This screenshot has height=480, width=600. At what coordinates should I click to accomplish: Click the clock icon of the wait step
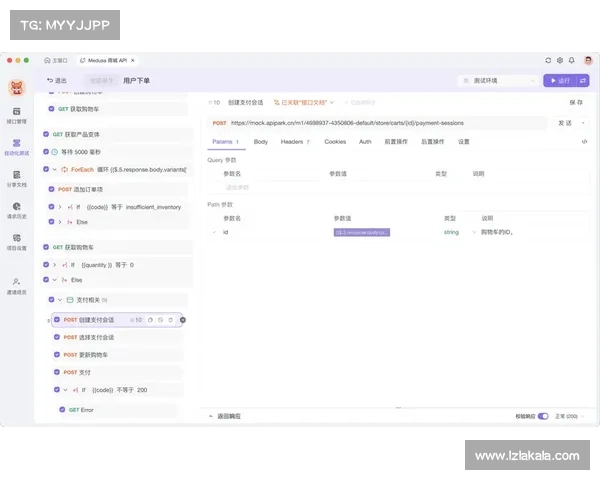coord(55,152)
